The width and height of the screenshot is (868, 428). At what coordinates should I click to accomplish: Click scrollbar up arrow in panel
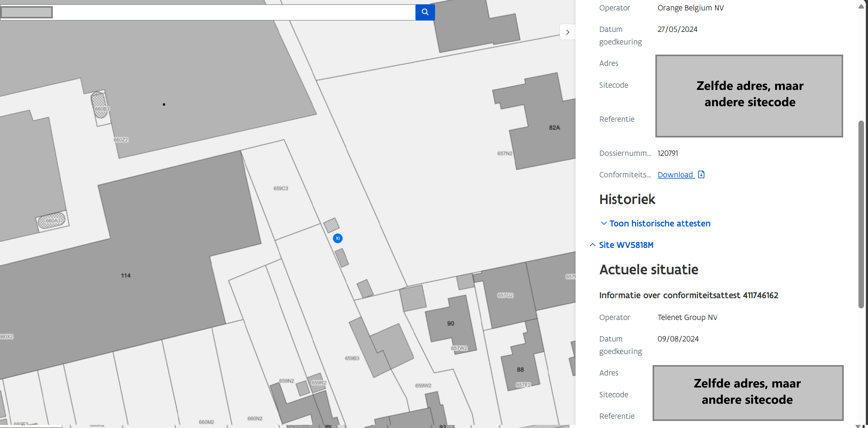click(x=861, y=6)
